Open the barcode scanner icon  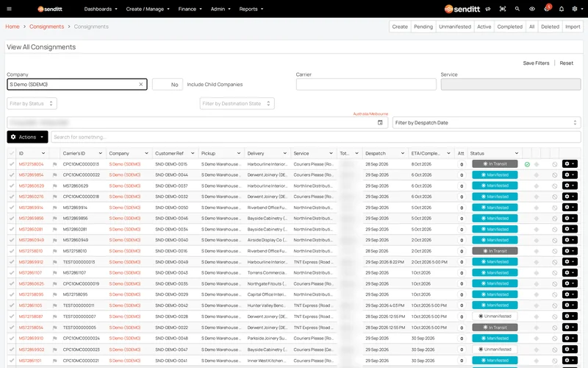click(x=503, y=9)
